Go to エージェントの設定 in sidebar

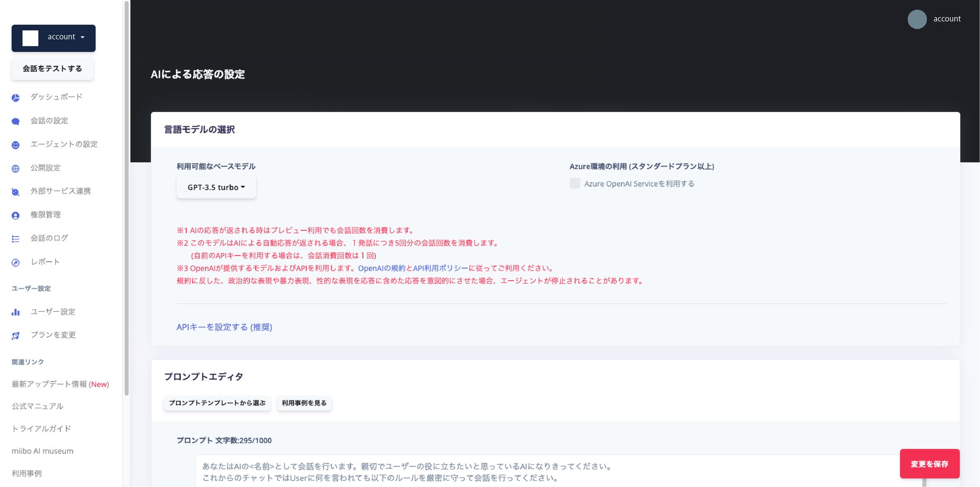(x=64, y=144)
